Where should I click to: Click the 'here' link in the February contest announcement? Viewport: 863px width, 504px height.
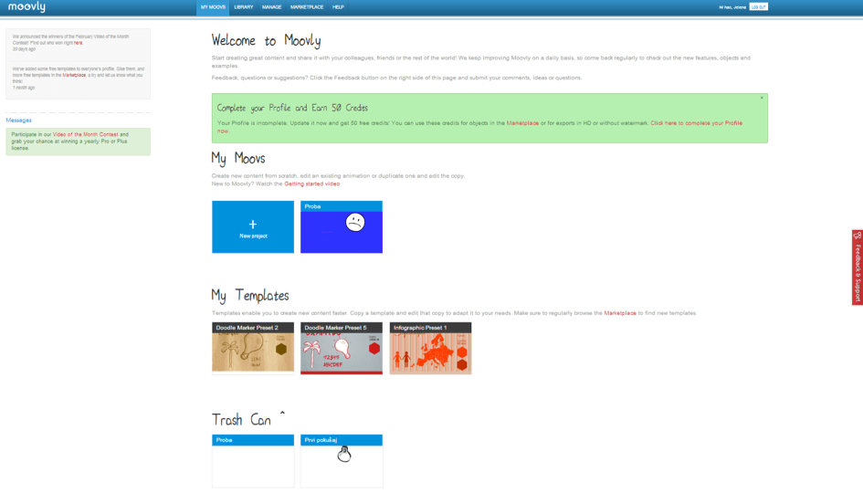(x=79, y=43)
